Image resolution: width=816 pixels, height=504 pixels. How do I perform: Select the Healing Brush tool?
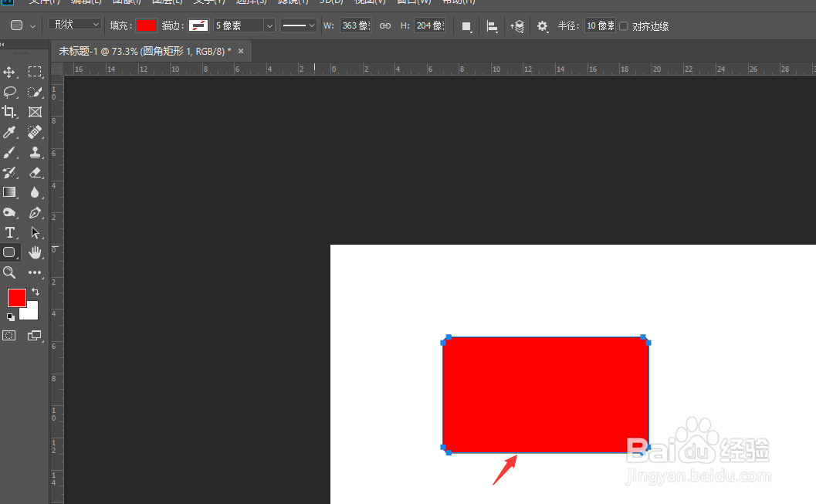point(35,132)
